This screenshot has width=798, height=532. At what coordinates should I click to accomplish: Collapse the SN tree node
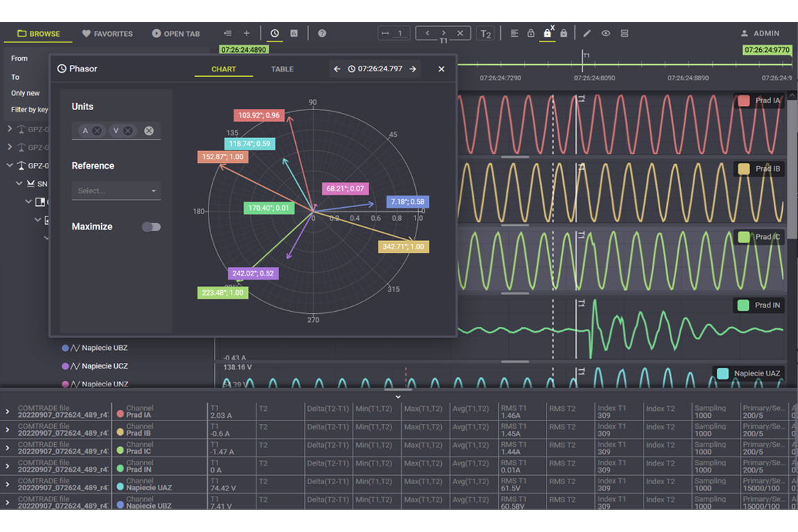tap(19, 184)
